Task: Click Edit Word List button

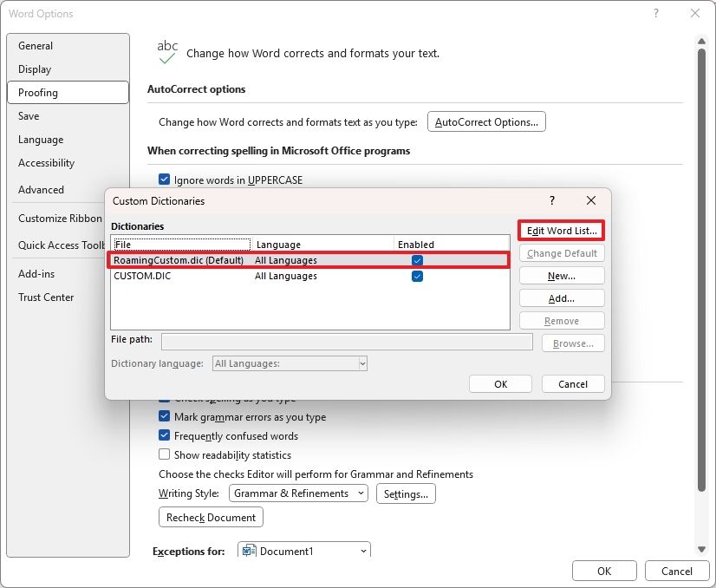Action: [x=561, y=230]
